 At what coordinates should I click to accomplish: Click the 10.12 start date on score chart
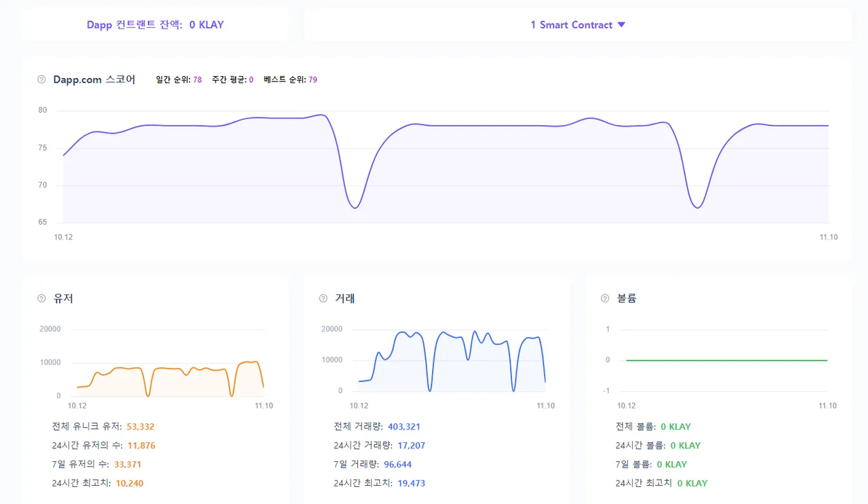point(63,237)
